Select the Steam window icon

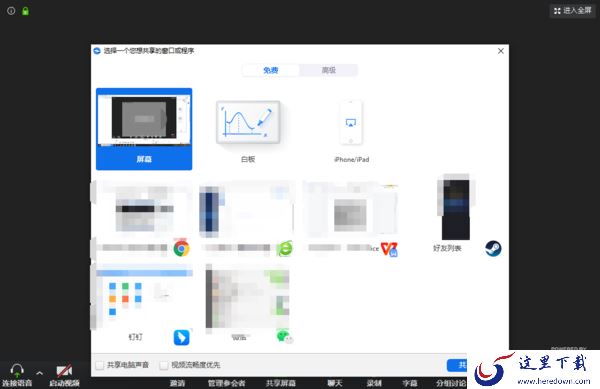(x=493, y=248)
